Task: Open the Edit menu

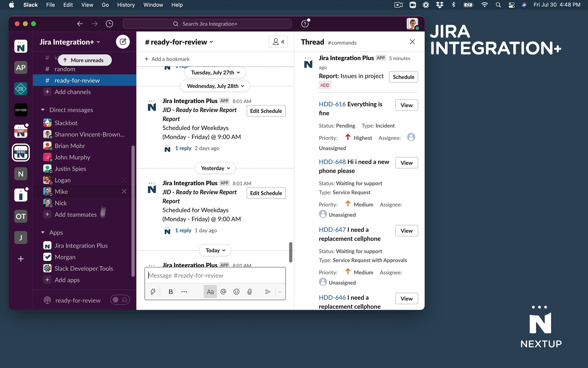Action: point(68,5)
